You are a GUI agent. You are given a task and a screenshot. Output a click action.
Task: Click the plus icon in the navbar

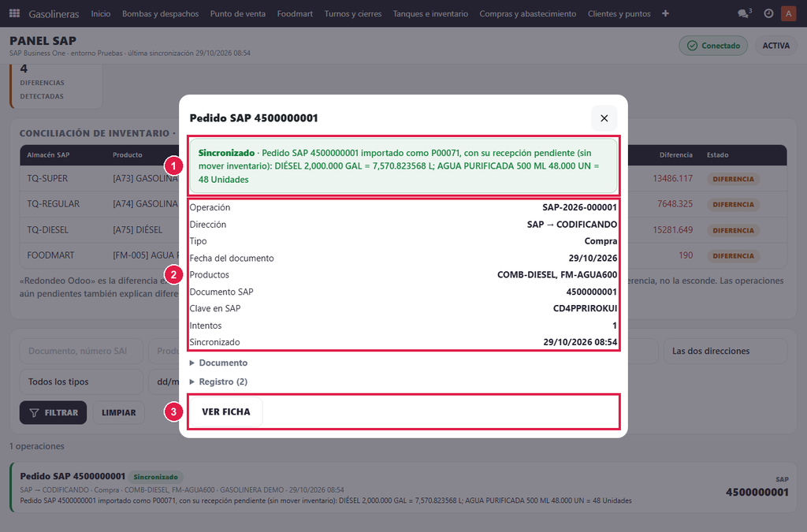pos(665,13)
